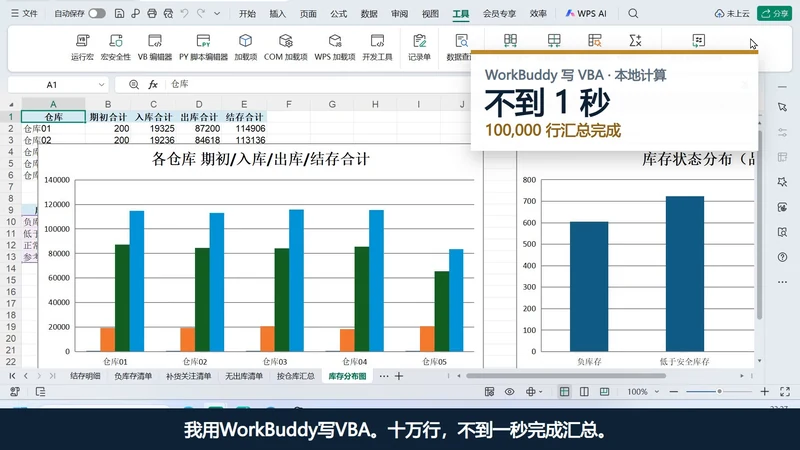
Task: Click the print icon in quick access toolbar
Action: pos(152,14)
